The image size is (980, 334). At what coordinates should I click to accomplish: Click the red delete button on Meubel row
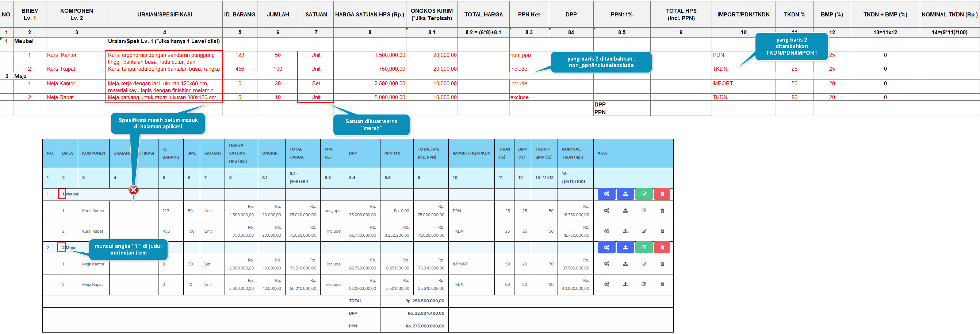click(x=662, y=194)
